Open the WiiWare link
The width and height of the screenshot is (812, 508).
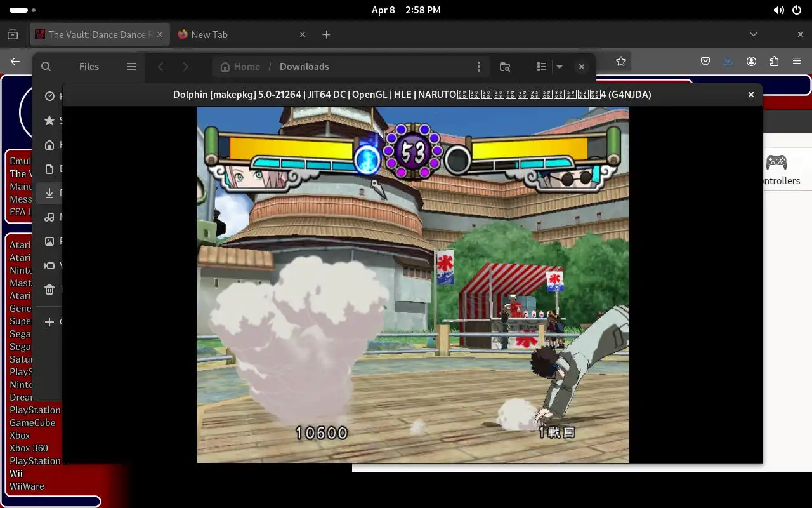(x=27, y=486)
